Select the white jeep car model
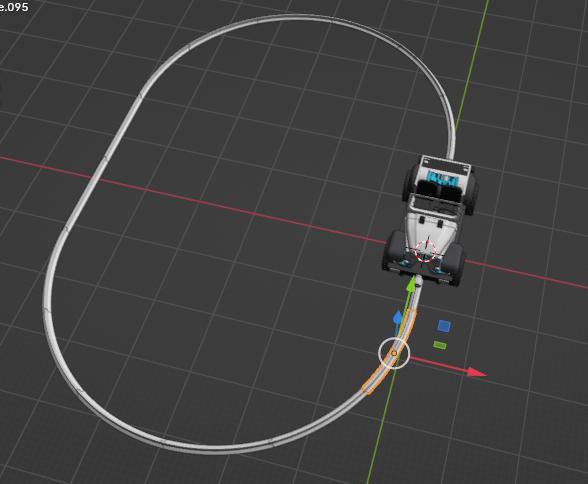The height and width of the screenshot is (484, 588). (431, 219)
